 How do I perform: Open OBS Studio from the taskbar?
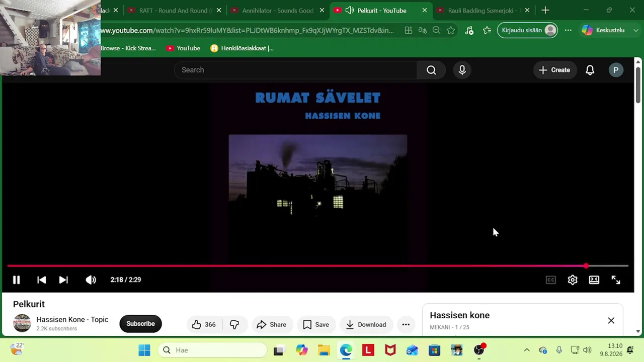(x=479, y=350)
